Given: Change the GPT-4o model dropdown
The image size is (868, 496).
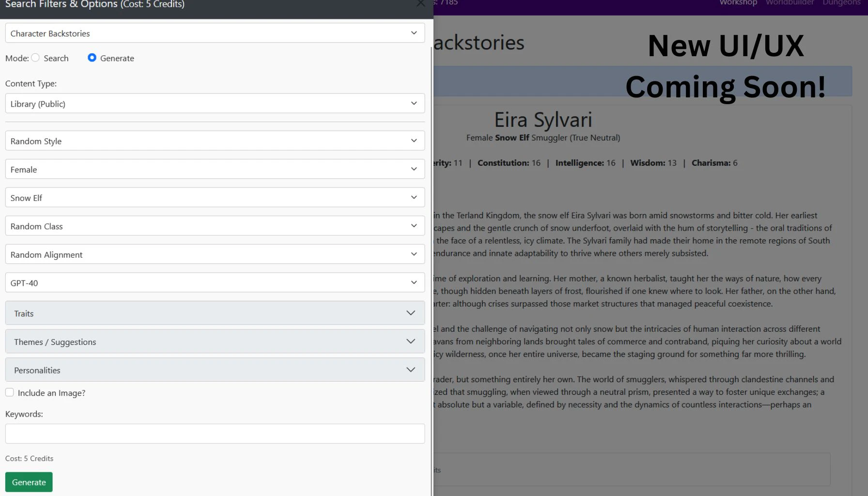Looking at the screenshot, I should (x=215, y=283).
